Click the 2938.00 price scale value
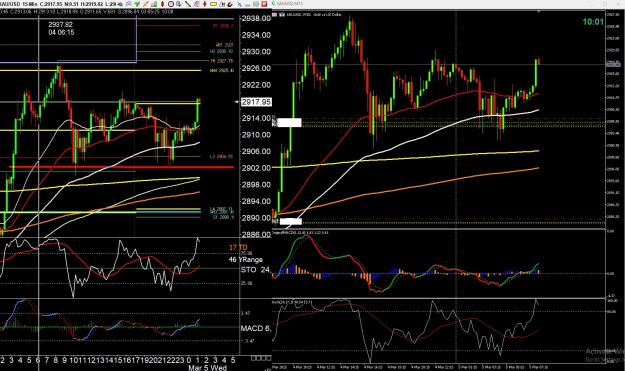This screenshot has height=371, width=625. click(x=256, y=18)
